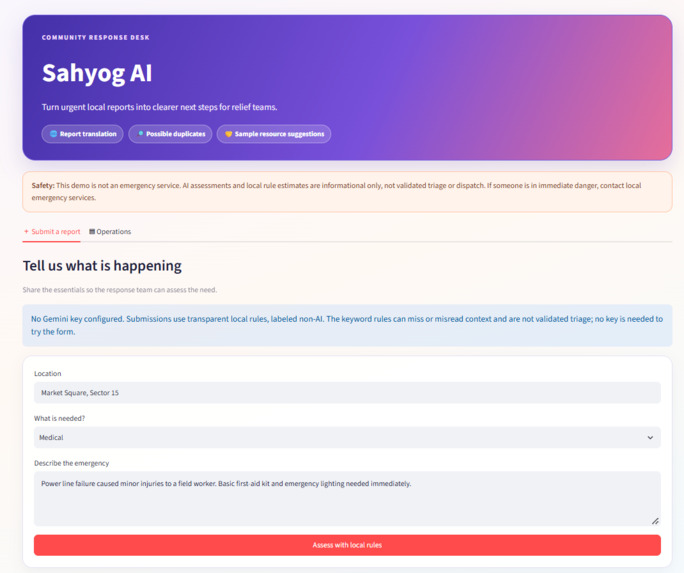The height and width of the screenshot is (573, 684).
Task: Switch to the Submit a report tab
Action: [x=52, y=232]
